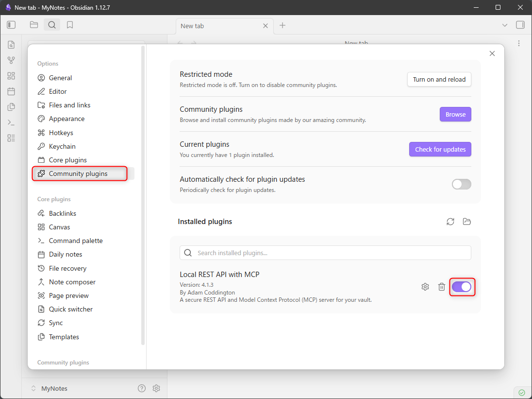Close the settings dialog
Screen dimensions: 532x399
pos(492,53)
